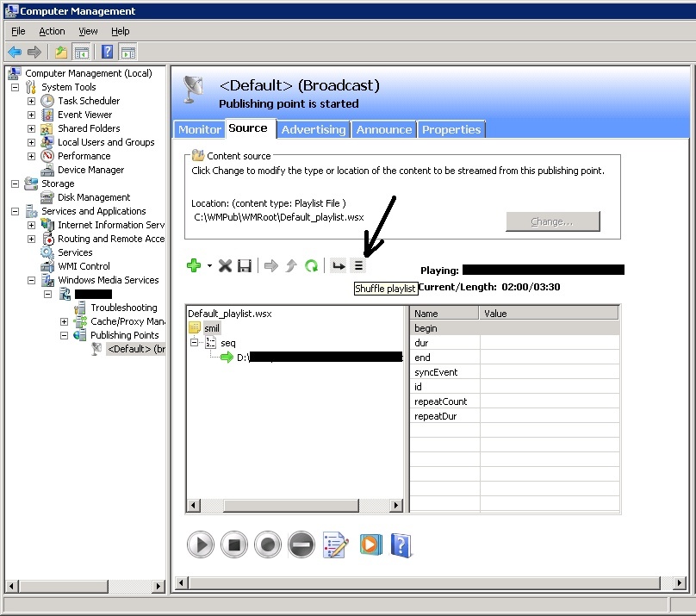Open the View playlist editor notepad icon

[x=336, y=544]
